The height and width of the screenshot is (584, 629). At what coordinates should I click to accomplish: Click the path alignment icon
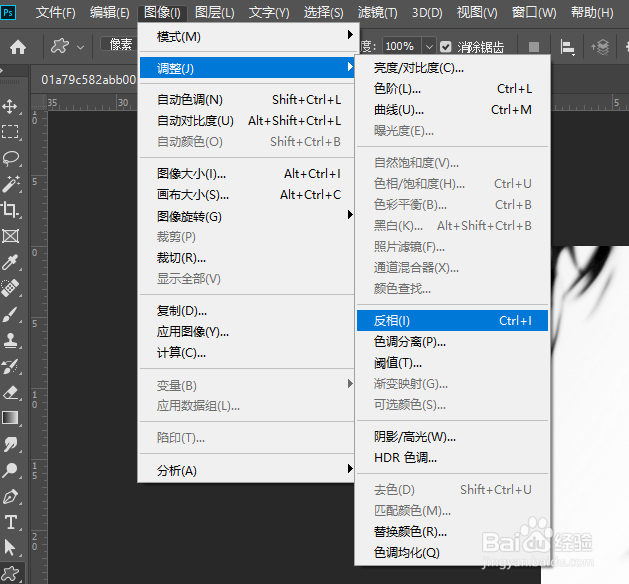(567, 48)
